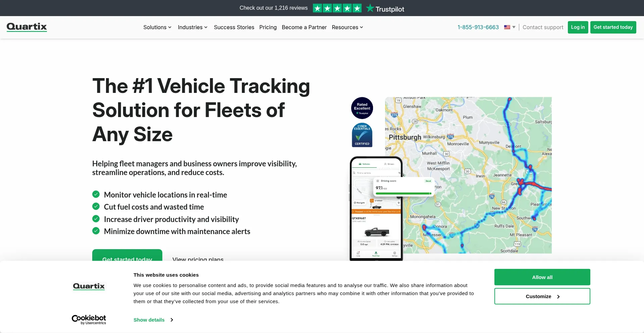Click the Customize cookies button
The height and width of the screenshot is (333, 644).
542,296
